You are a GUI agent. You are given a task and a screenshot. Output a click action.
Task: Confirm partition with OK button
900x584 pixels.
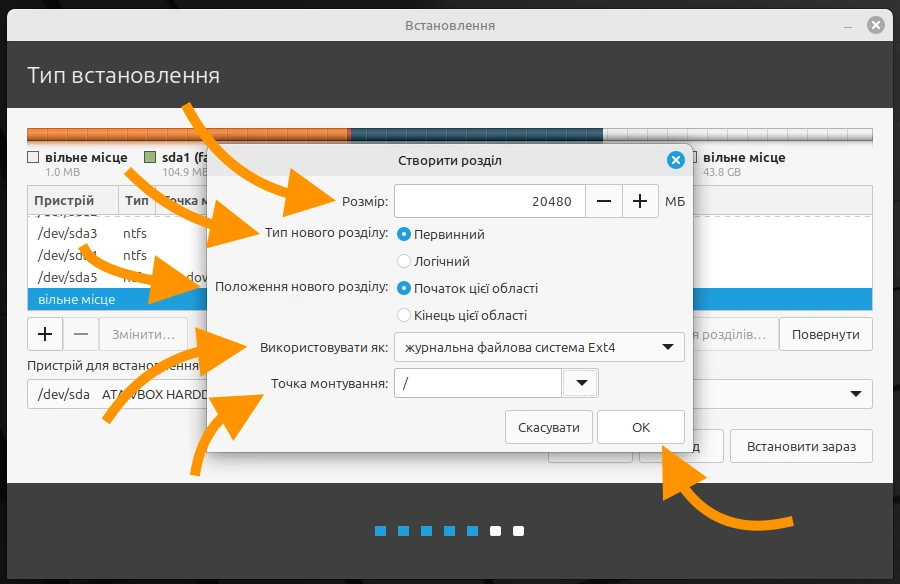tap(641, 427)
